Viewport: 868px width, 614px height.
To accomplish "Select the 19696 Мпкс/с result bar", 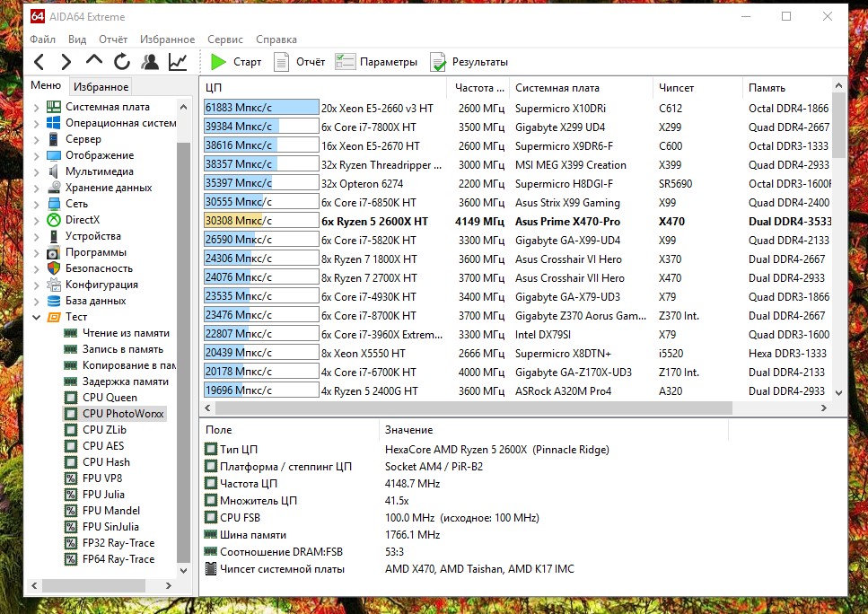I will tap(261, 390).
